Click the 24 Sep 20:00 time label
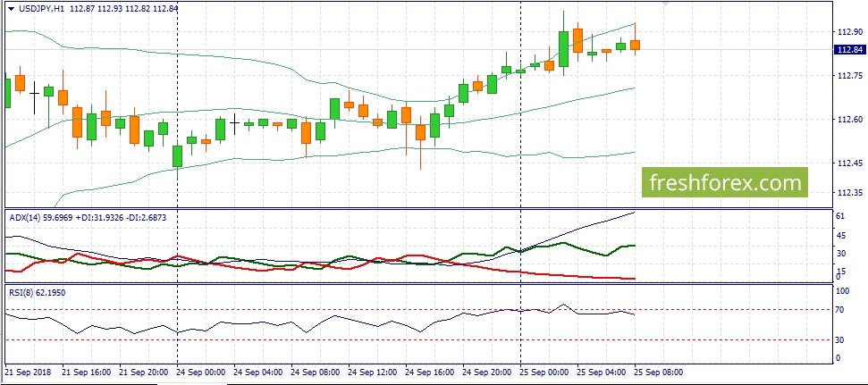Screen dimensions: 868x385 pos(486,372)
